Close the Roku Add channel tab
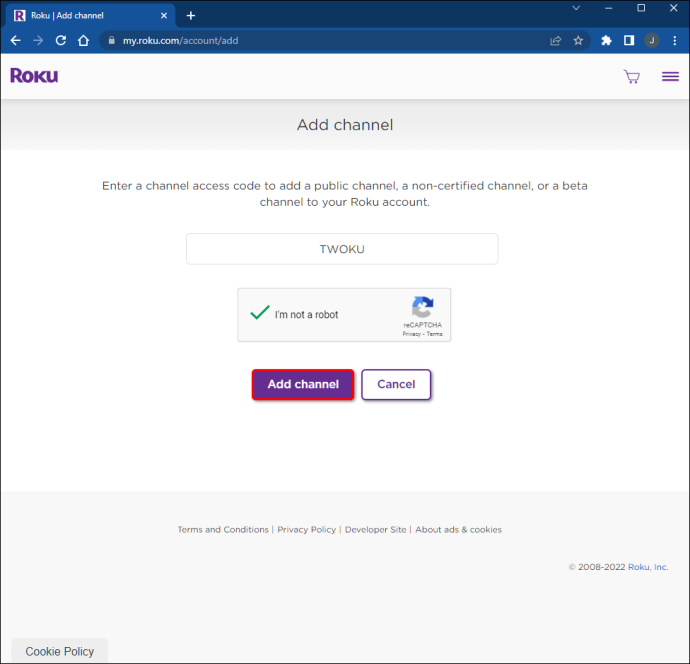 click(x=164, y=16)
